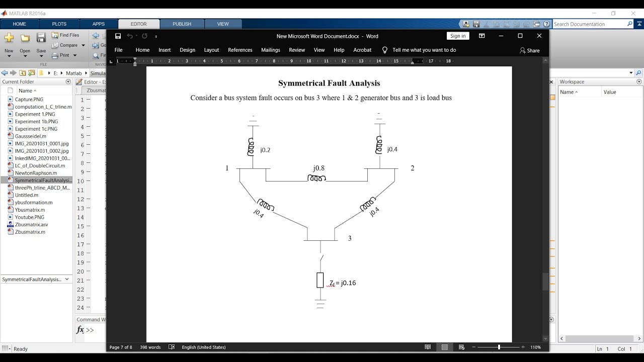Open the New dropdown arrow in MATLAB
Viewport: 644px width, 362px height.
(9, 56)
